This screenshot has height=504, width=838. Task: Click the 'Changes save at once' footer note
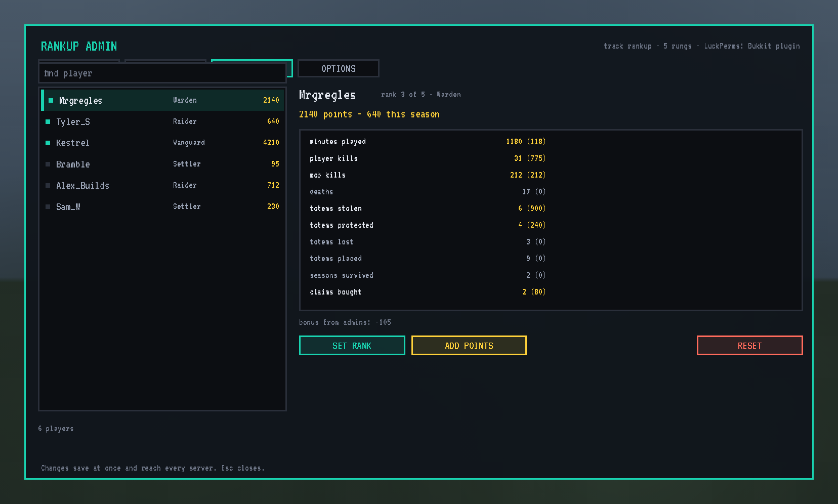(x=153, y=468)
